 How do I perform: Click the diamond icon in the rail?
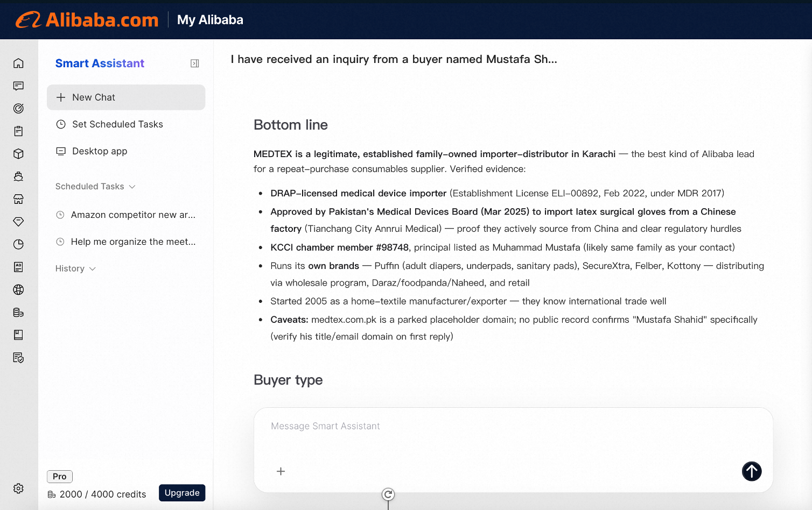(x=18, y=222)
